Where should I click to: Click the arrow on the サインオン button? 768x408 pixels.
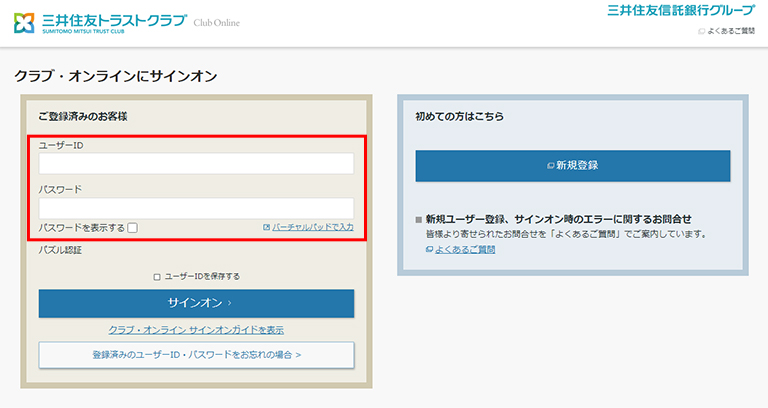tap(229, 303)
